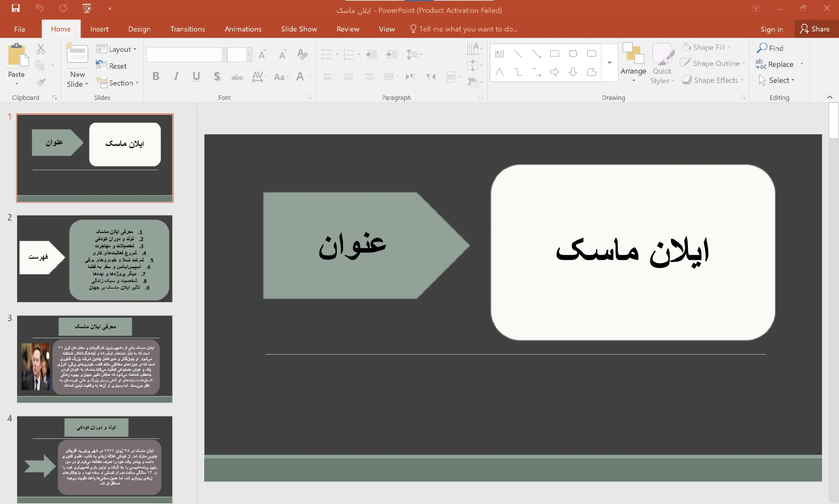Click the عنوان arrow shape on slide
This screenshot has height=504, width=839.
[x=366, y=245]
